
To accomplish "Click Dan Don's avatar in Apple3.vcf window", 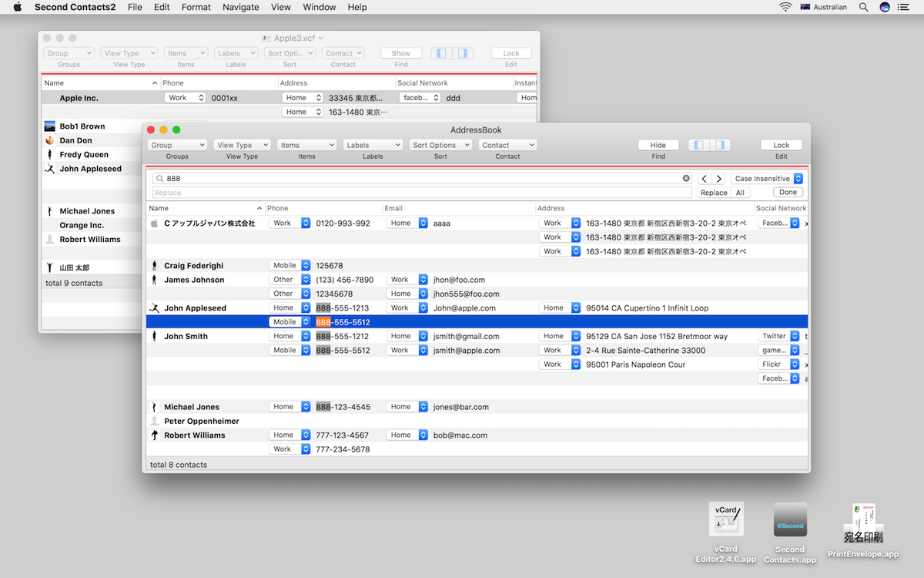I will [x=50, y=140].
